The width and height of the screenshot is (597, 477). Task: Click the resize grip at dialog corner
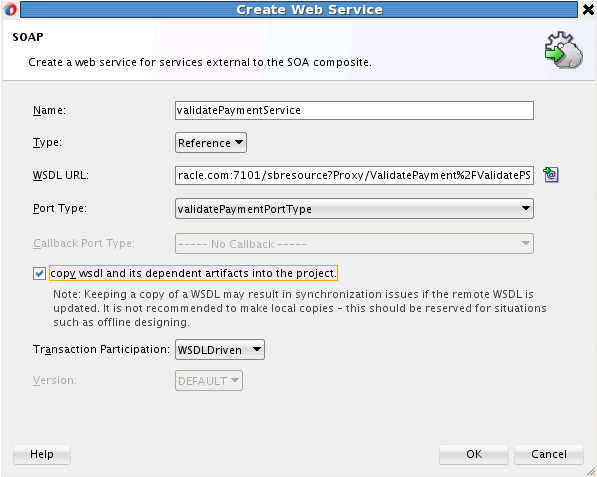pos(591,471)
